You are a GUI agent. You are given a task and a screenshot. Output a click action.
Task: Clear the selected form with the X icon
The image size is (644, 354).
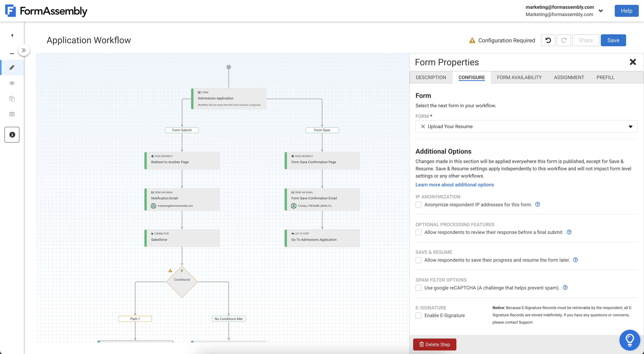pos(423,126)
